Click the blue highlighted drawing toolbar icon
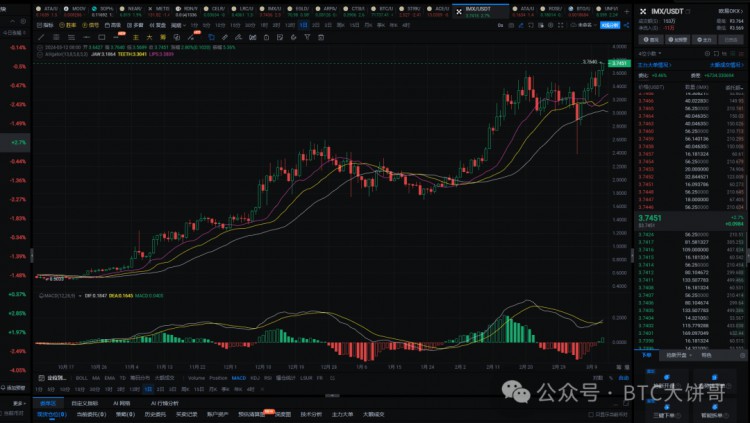 tap(211, 37)
